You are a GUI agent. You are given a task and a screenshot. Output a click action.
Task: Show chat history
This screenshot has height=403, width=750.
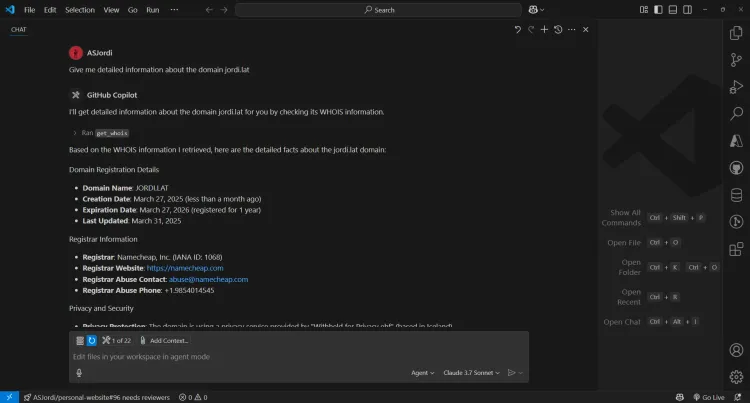(x=558, y=30)
